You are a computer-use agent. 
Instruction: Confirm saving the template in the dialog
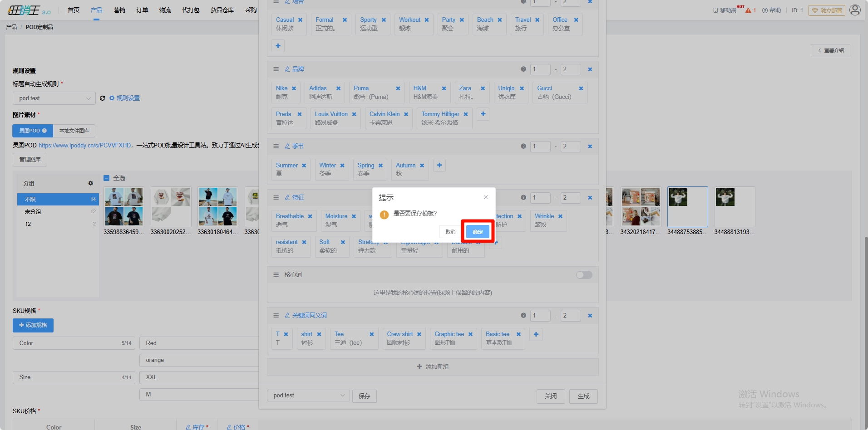point(478,232)
